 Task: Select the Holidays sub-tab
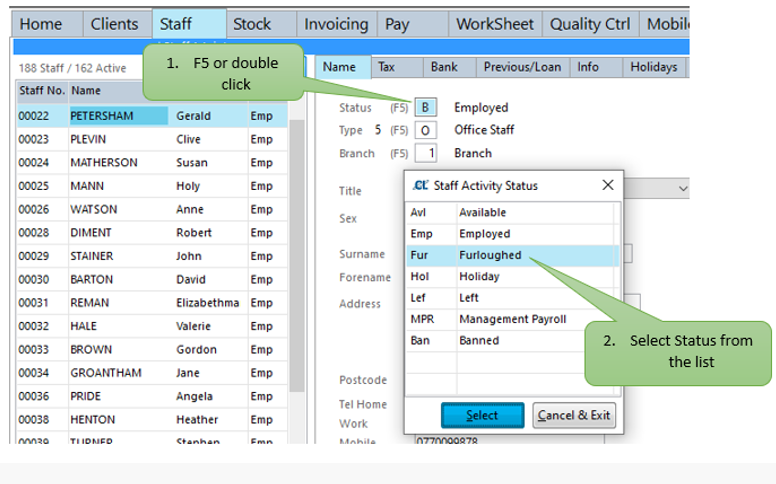point(654,67)
